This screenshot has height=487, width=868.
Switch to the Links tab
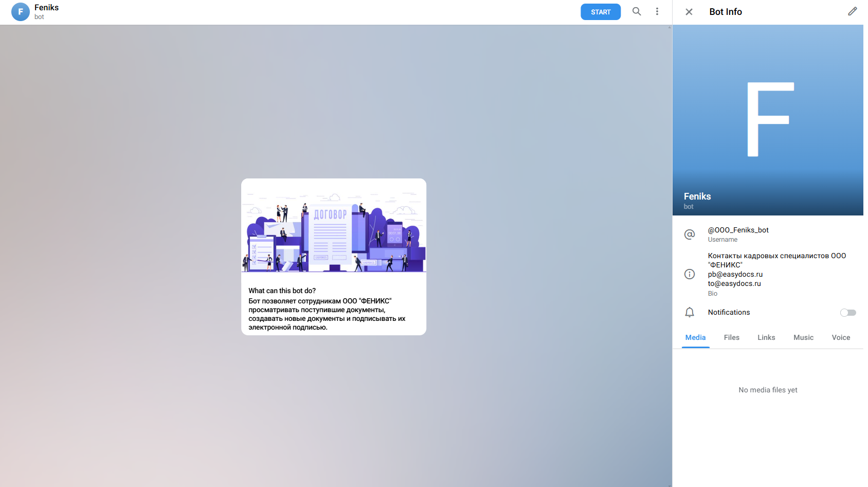click(766, 337)
